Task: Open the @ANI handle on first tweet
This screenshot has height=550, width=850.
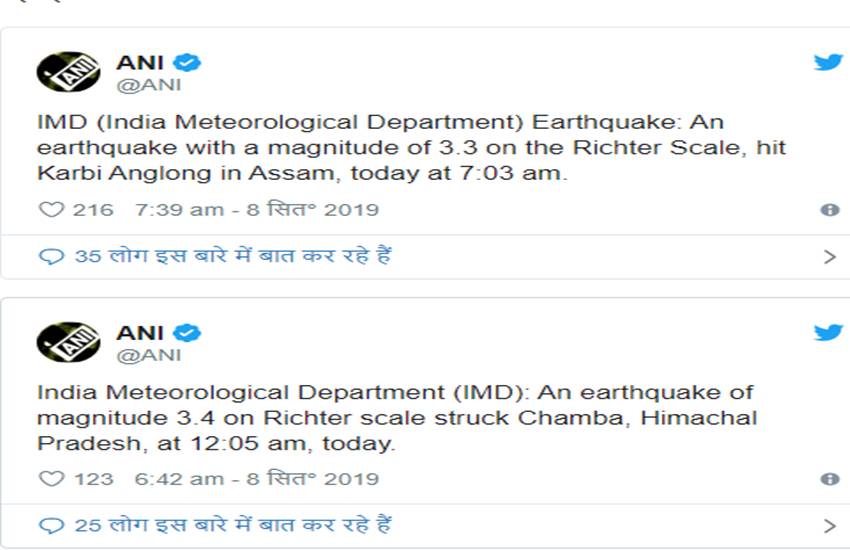Action: (x=149, y=85)
